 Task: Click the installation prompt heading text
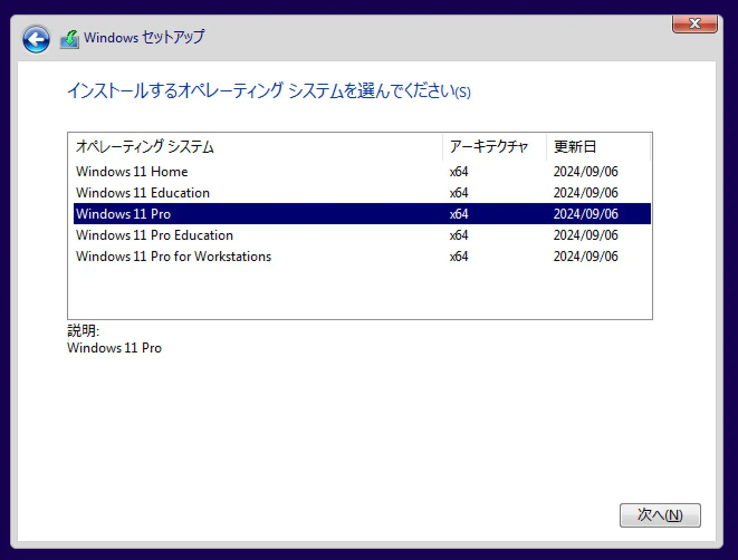pyautogui.click(x=269, y=91)
